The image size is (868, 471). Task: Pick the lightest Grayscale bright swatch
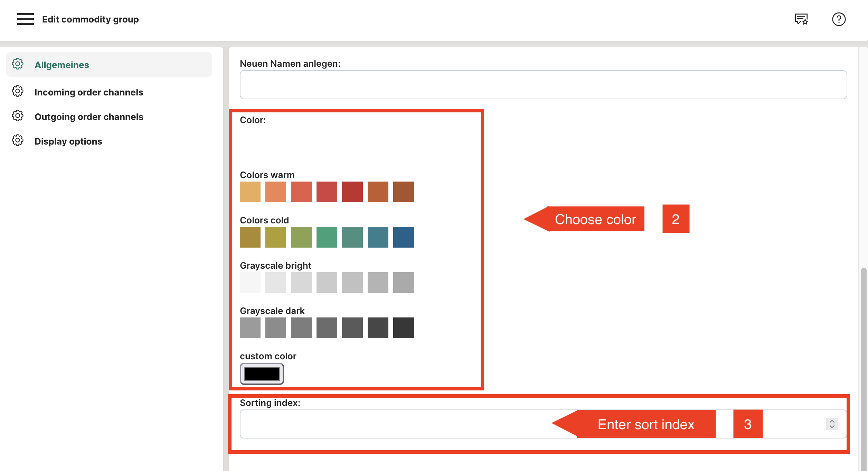[250, 283]
